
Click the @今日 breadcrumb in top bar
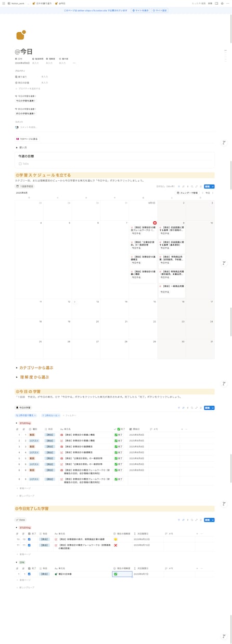pyautogui.click(x=61, y=3)
